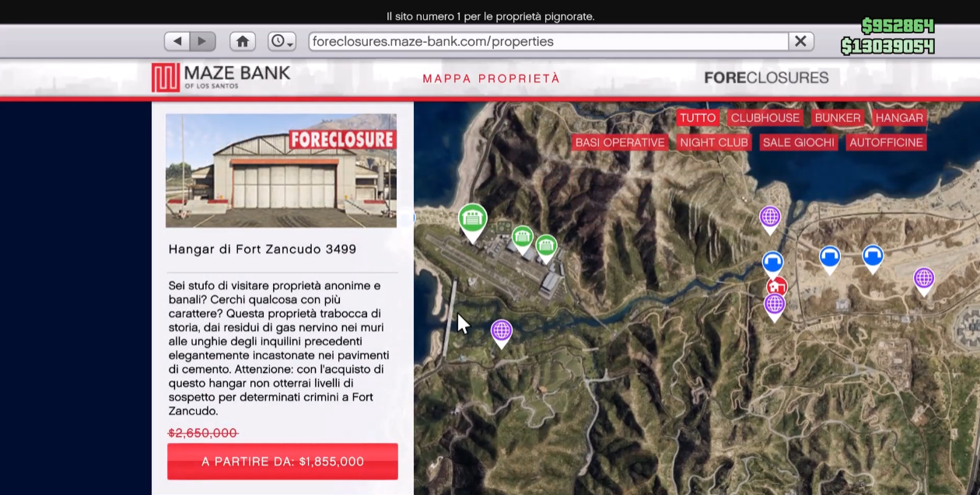The height and width of the screenshot is (495, 980).
Task: Click the 'Il sito numero 1' page title text
Action: click(x=490, y=16)
